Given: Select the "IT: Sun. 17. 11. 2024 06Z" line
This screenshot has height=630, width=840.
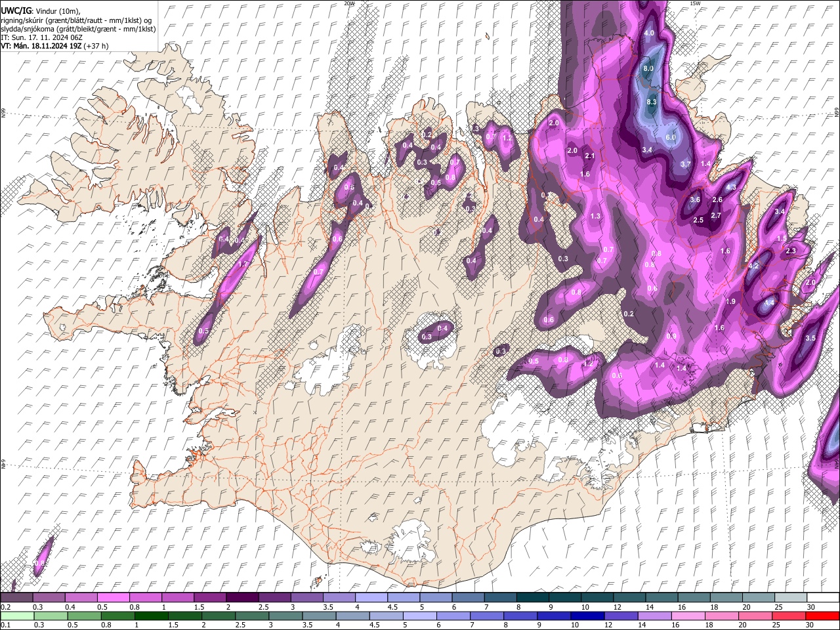Looking at the screenshot, I should click(x=41, y=37).
